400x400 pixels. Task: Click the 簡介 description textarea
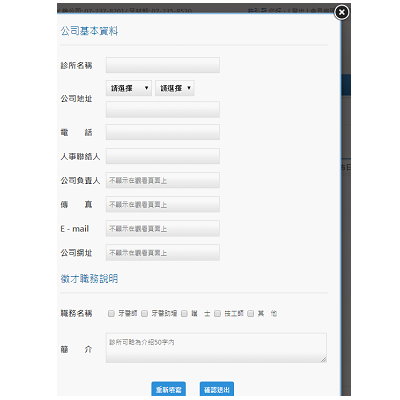216,348
